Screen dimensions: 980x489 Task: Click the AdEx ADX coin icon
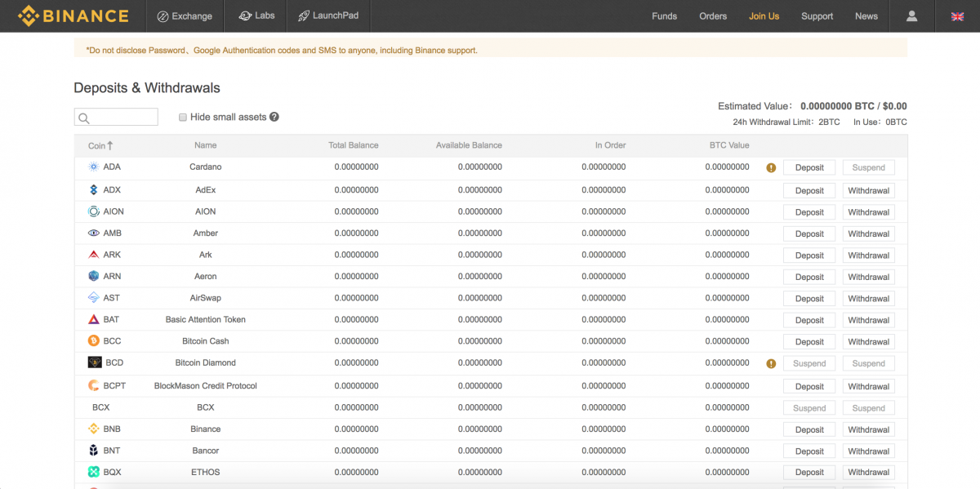tap(93, 190)
